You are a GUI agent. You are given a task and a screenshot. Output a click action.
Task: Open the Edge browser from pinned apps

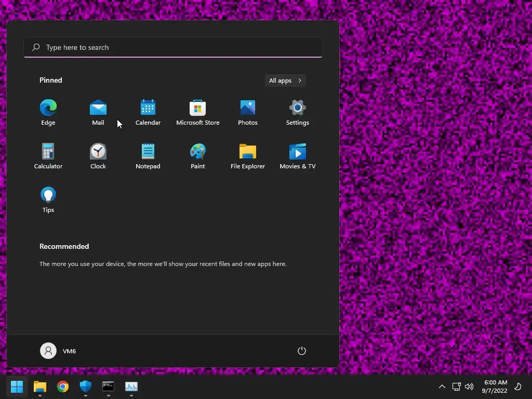pyautogui.click(x=48, y=113)
